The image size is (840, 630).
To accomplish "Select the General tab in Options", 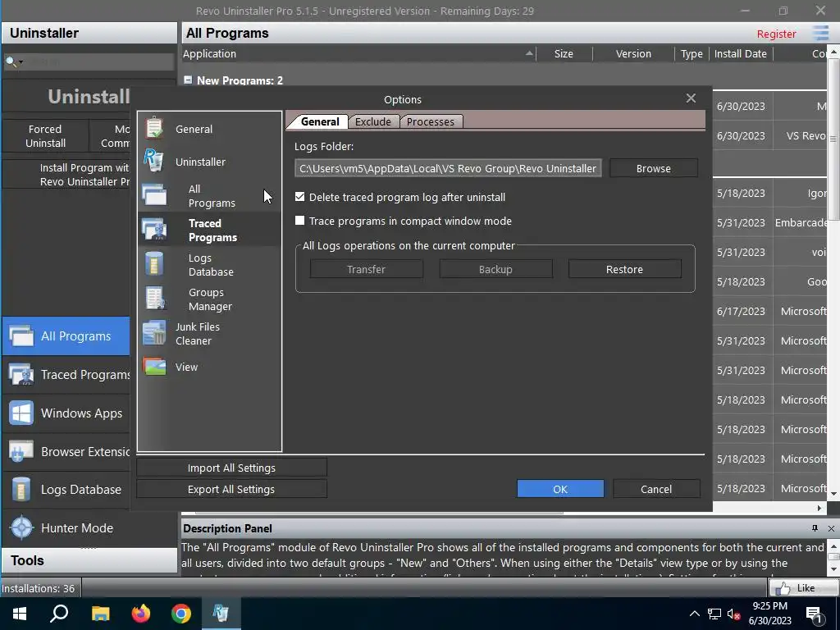I will click(x=320, y=121).
